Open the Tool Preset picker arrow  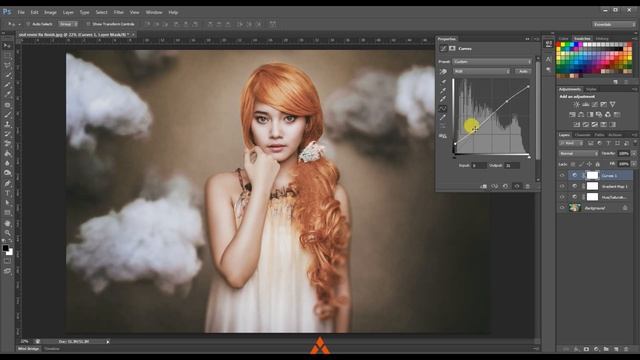click(x=19, y=24)
